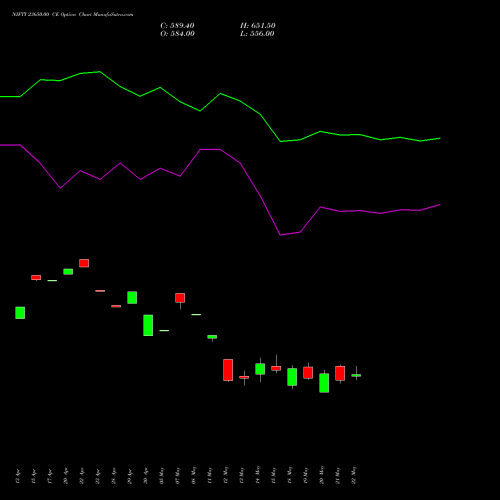Select the green candlestick above 20 May
The width and height of the screenshot is (500, 500).
(x=324, y=383)
